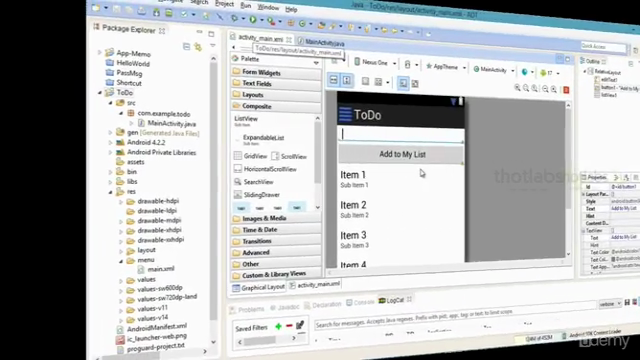Viewport: 640px width, 360px height.
Task: Open the Android SDK Manager toolbar icon
Action: click(156, 12)
